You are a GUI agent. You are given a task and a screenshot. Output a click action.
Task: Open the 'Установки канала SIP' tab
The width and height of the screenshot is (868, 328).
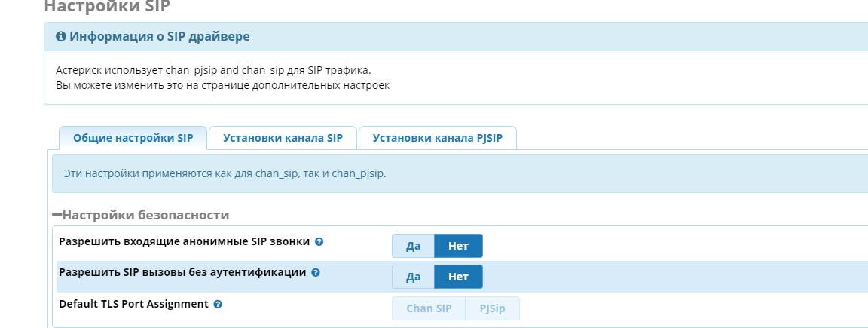pyautogui.click(x=283, y=138)
